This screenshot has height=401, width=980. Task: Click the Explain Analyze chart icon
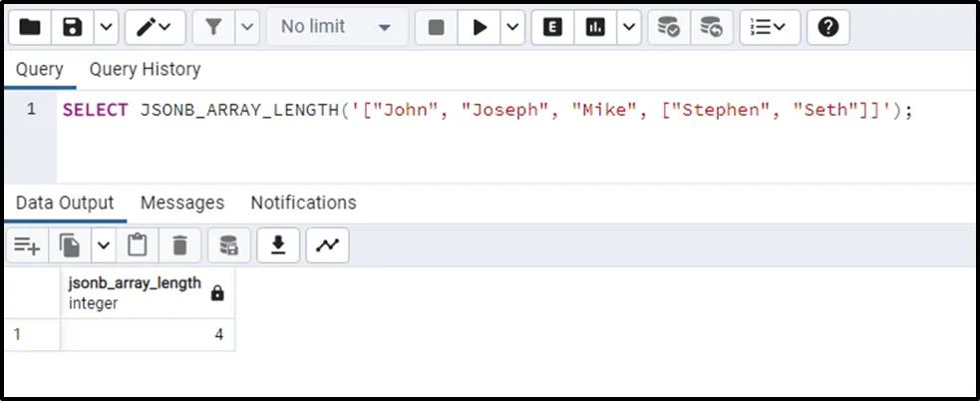[596, 28]
